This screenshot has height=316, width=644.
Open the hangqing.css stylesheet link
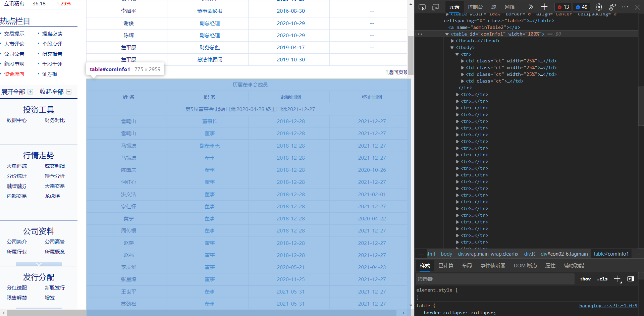[x=608, y=306]
